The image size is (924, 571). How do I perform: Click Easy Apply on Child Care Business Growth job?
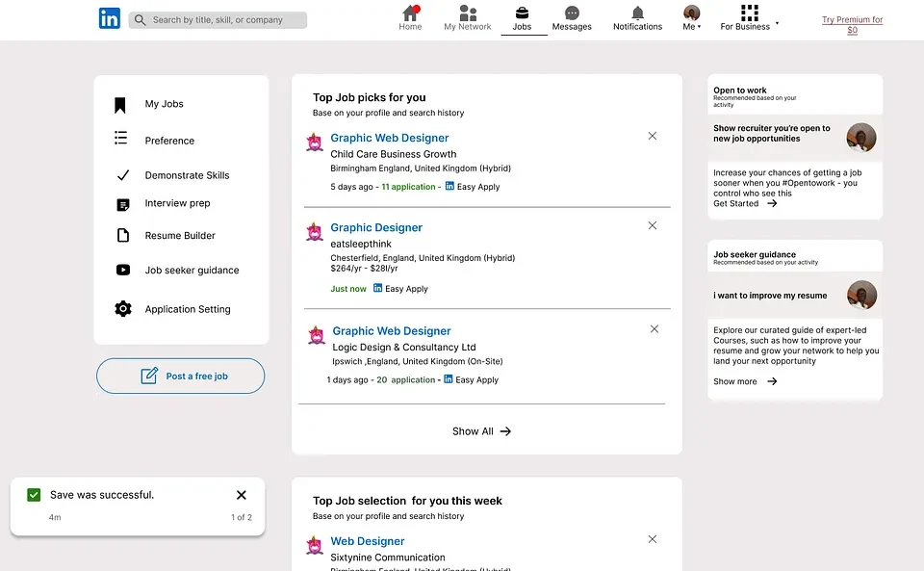point(473,186)
